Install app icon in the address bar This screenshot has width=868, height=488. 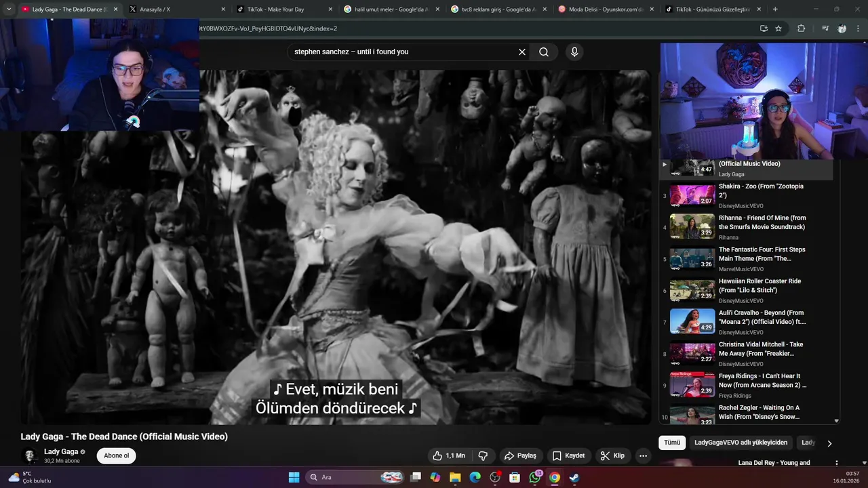[x=764, y=28]
